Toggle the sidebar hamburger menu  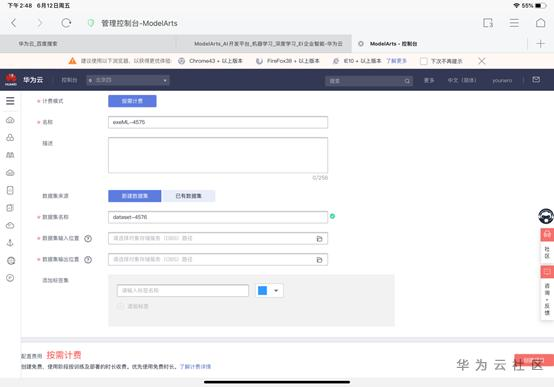coord(10,101)
